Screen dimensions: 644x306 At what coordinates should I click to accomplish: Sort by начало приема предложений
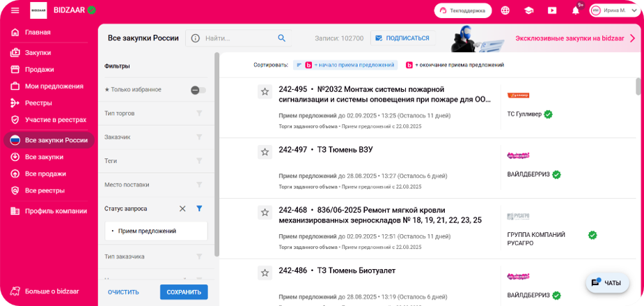[345, 65]
